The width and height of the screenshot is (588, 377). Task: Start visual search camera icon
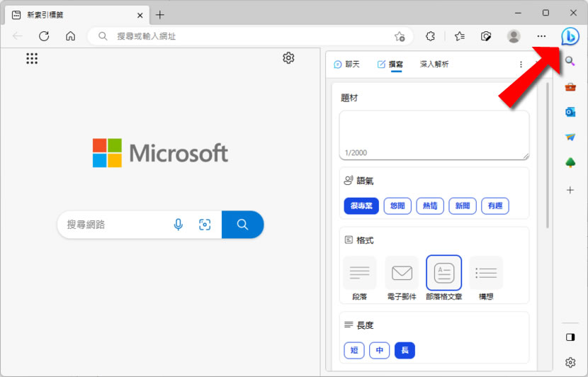coord(204,225)
